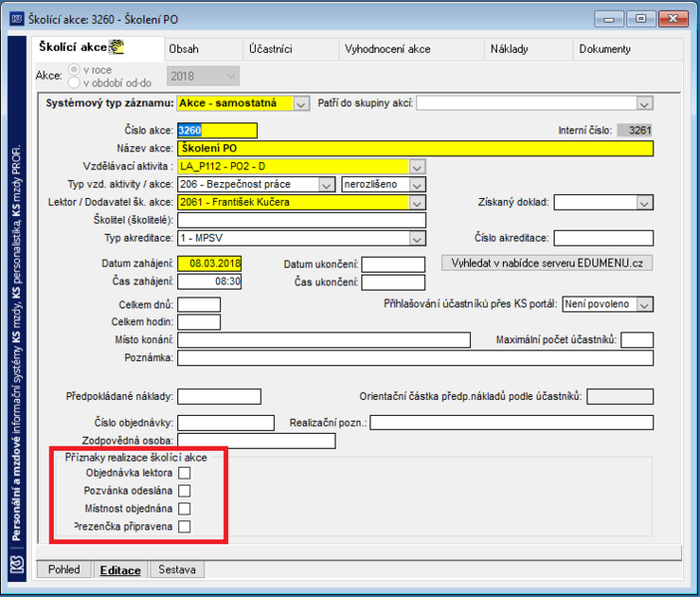700x597 pixels.
Task: Switch to the Náklady tab
Action: 529,49
